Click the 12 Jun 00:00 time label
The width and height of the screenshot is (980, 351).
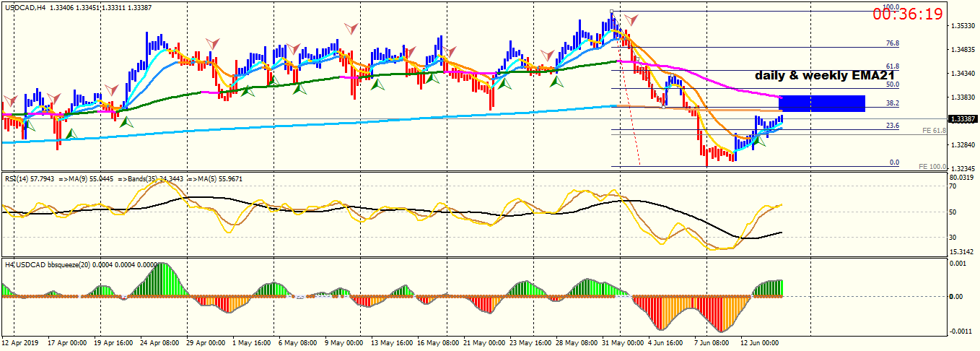click(760, 342)
